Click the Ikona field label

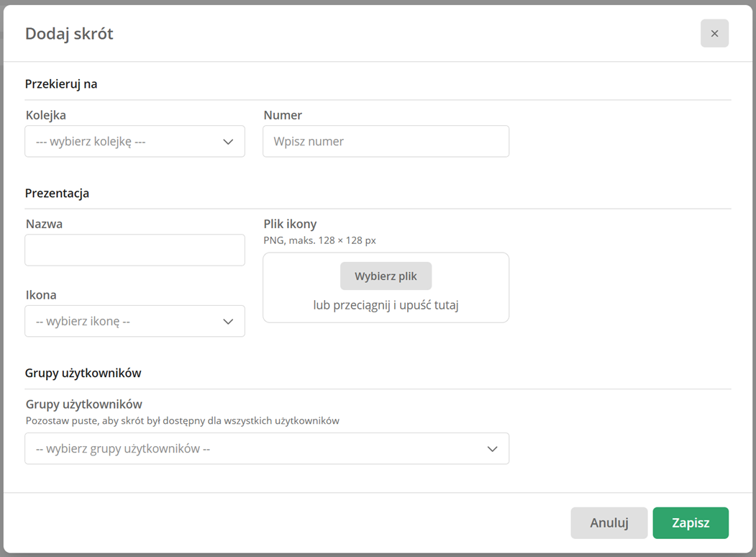41,295
